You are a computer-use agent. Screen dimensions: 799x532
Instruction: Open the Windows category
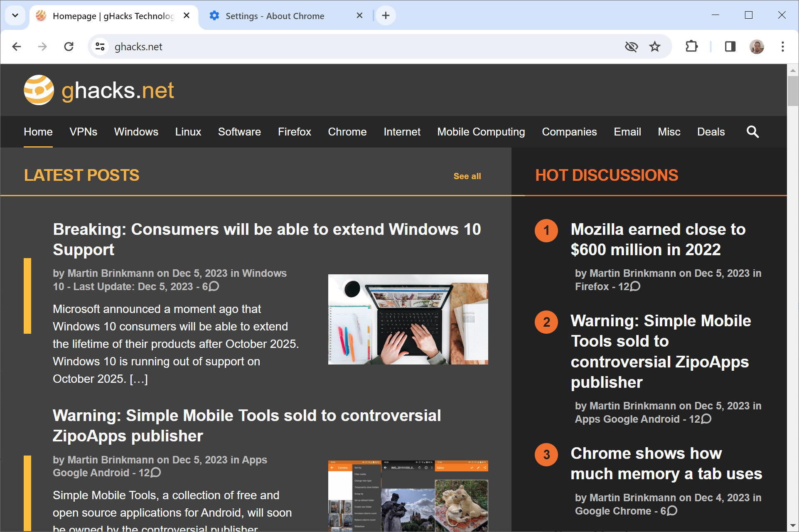tap(136, 132)
